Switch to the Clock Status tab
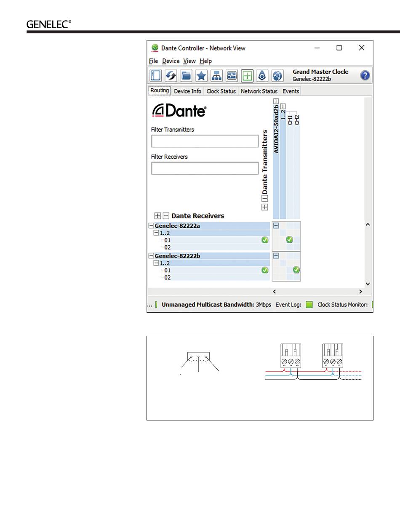This screenshot has width=400, height=532. (221, 91)
